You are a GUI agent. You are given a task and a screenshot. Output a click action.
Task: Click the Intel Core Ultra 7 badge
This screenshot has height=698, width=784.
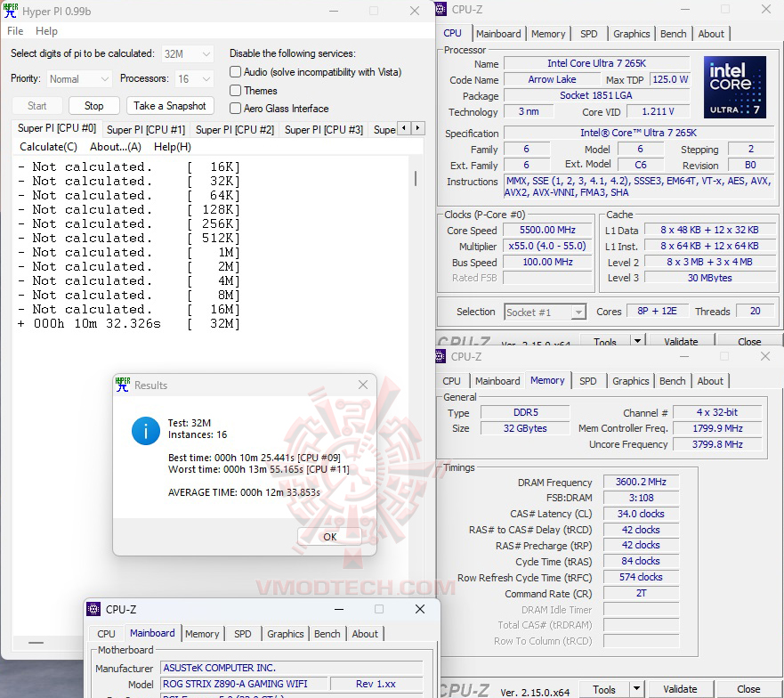tap(737, 86)
